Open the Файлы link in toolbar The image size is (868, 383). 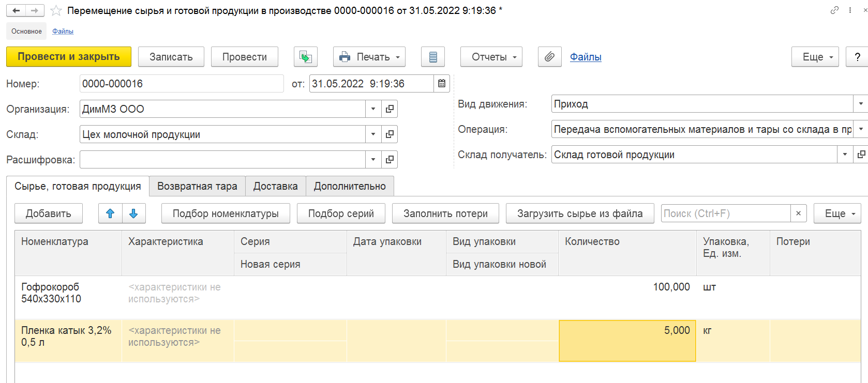586,57
